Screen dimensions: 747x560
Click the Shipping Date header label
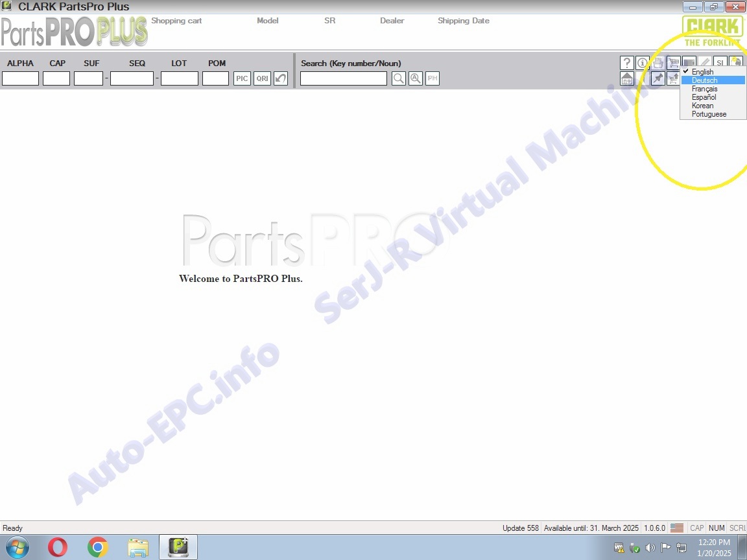point(464,21)
